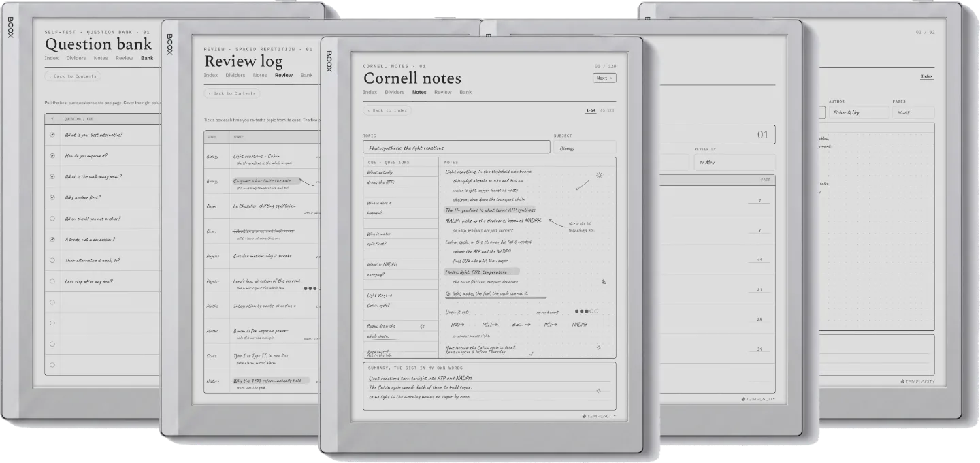
Task: Toggle the checkbox for 'A trade, not a concession?'
Action: pos(52,240)
